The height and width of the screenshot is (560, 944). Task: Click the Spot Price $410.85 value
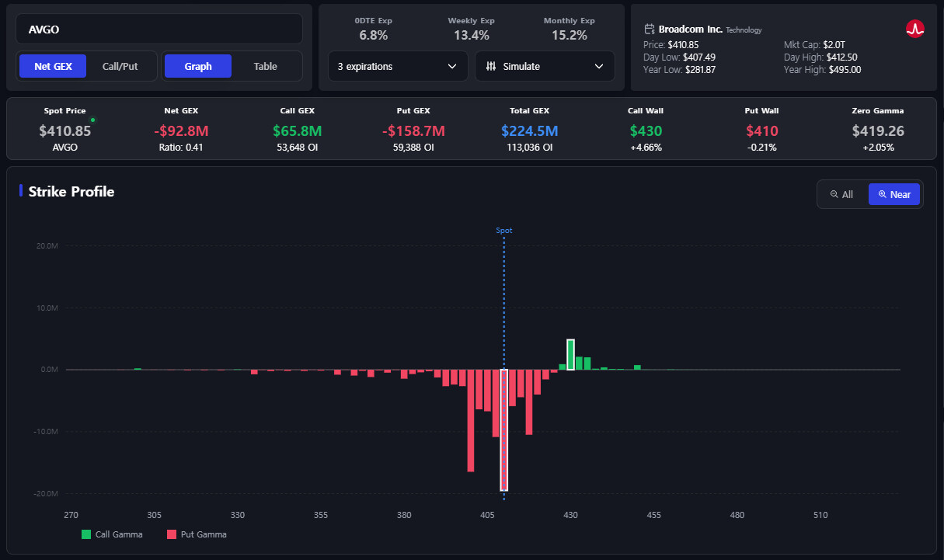click(65, 131)
